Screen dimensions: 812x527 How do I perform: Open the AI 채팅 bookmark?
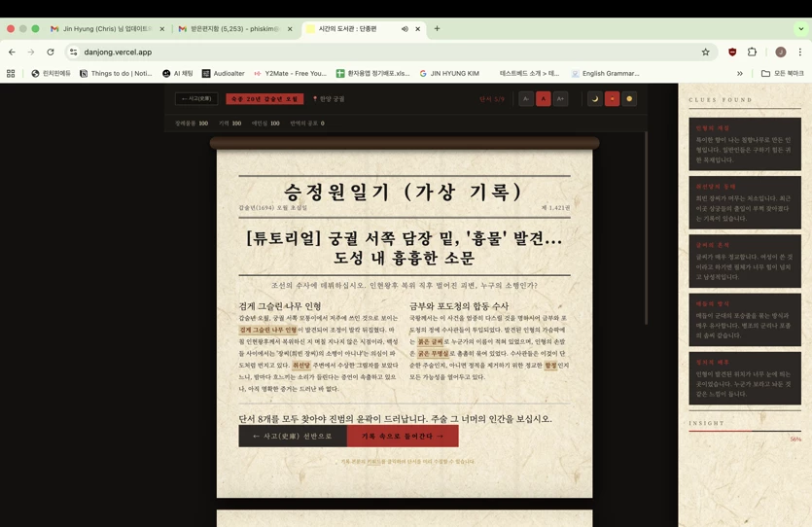178,74
